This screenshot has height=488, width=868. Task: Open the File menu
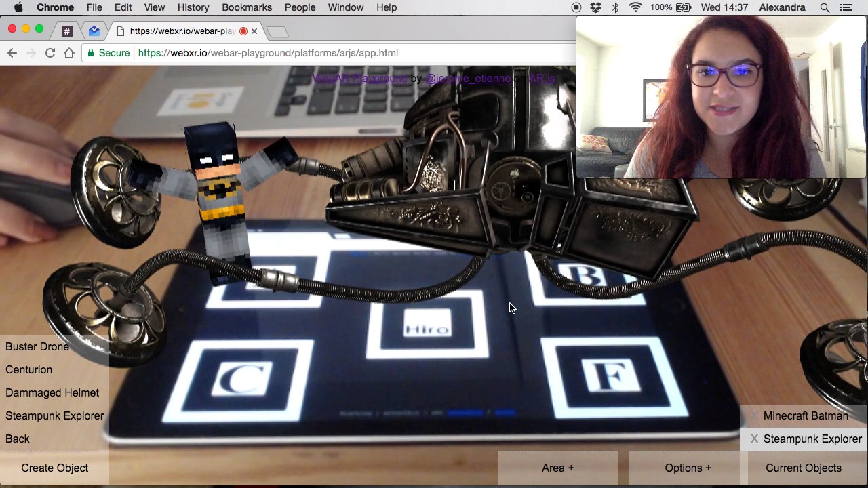tap(94, 7)
